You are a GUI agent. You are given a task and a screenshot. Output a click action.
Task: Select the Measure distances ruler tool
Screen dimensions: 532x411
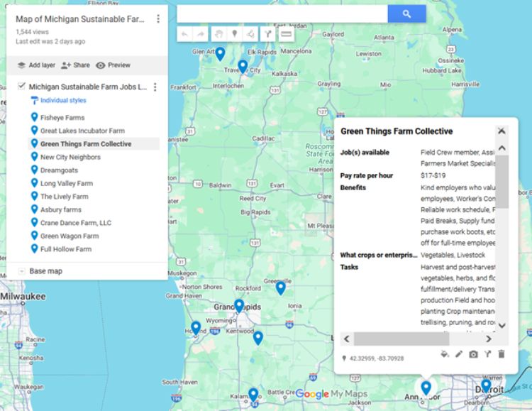click(x=286, y=34)
